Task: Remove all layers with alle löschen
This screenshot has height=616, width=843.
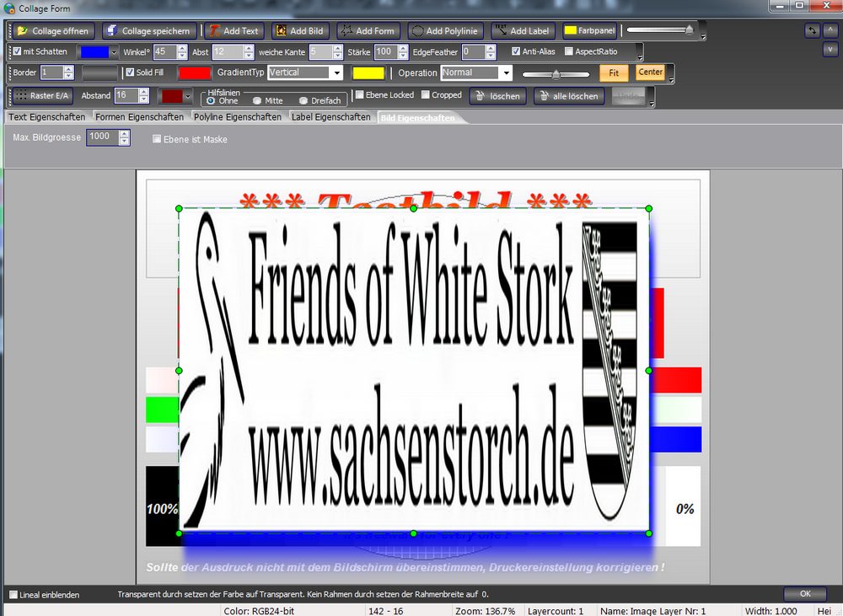Action: 569,96
